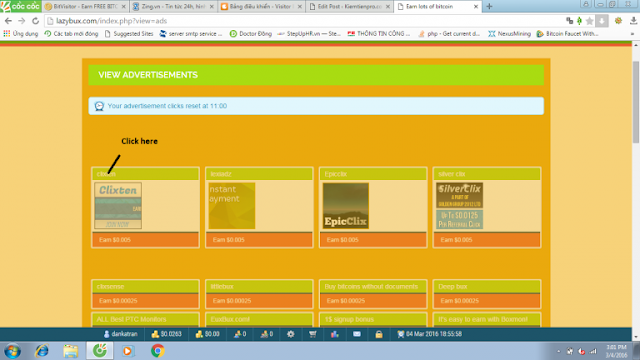This screenshot has height=360, width=640.
Task: Switch to Bảng điều khiển Visitor tab
Action: point(261,7)
